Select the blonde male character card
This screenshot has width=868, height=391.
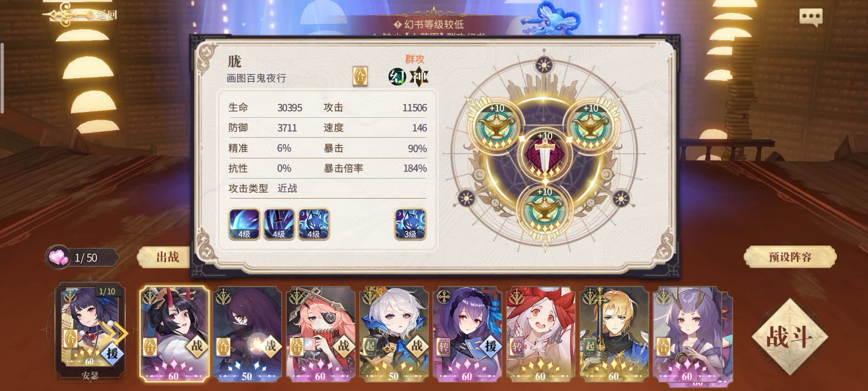tap(614, 333)
